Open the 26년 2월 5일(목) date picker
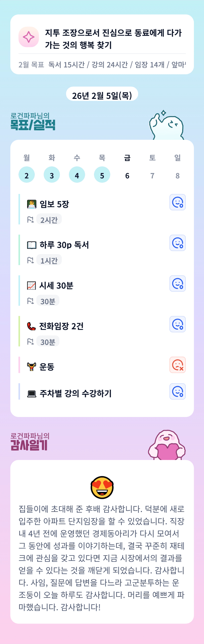 click(x=102, y=95)
